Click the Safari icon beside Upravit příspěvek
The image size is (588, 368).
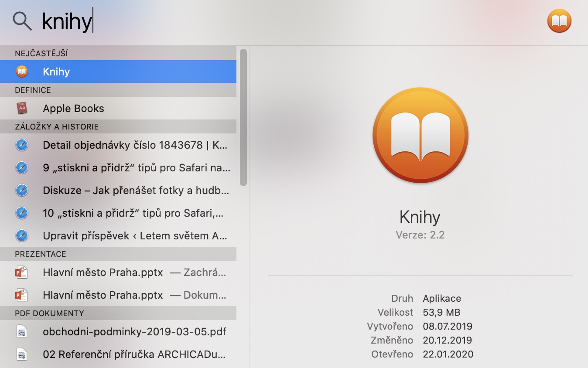pos(22,235)
